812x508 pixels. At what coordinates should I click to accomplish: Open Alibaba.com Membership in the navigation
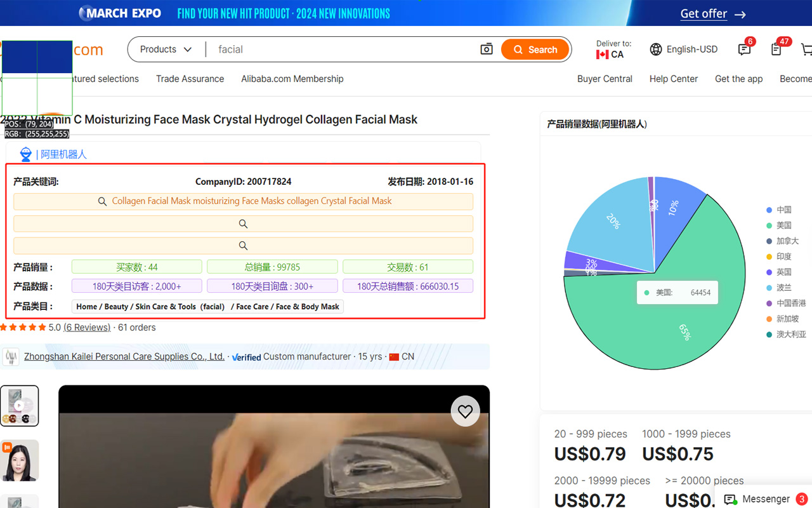292,79
